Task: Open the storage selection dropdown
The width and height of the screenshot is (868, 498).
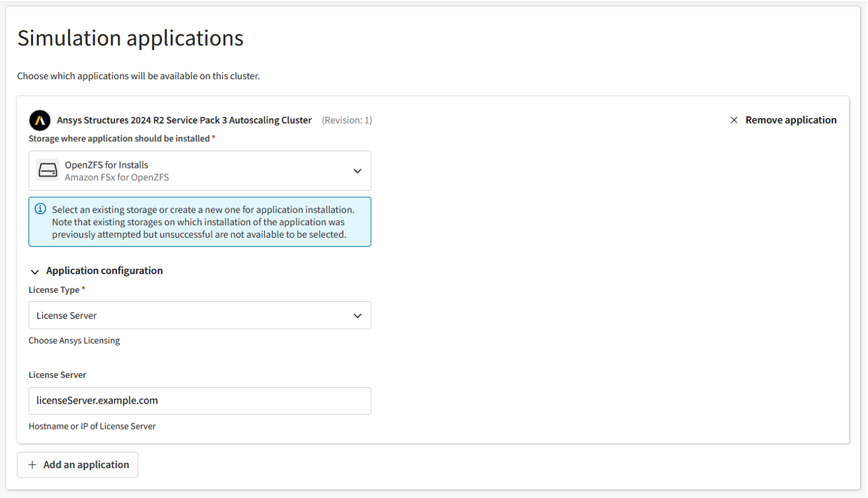Action: tap(199, 170)
